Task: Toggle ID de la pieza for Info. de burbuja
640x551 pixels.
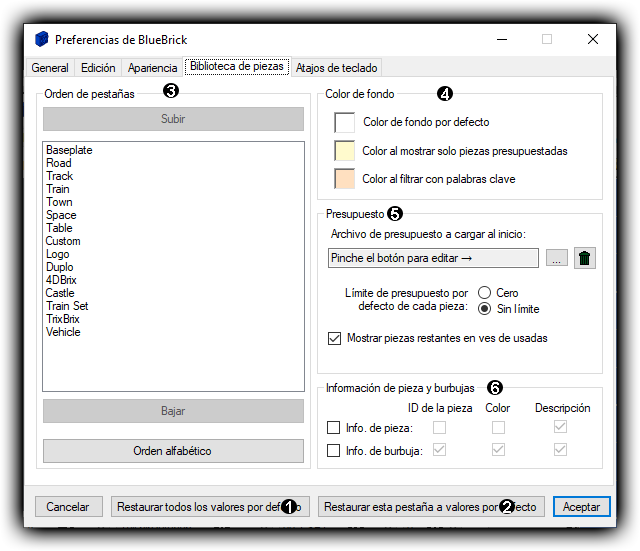Action: 440,450
